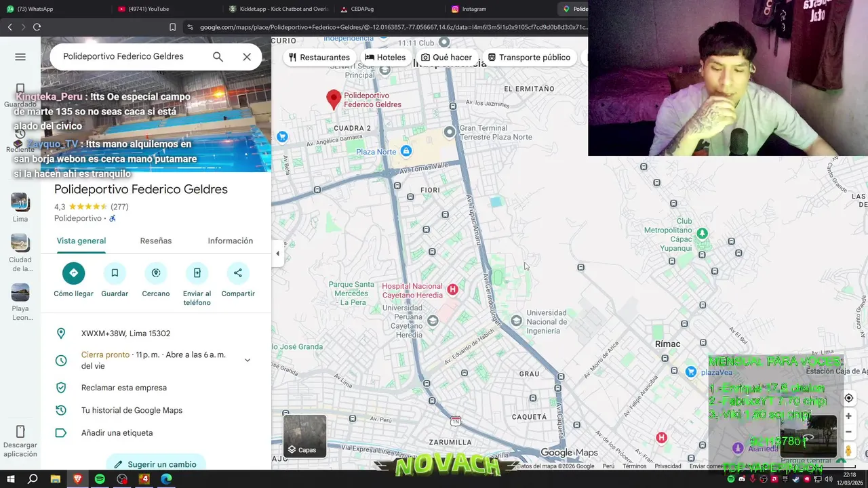868x488 pixels.
Task: Click the browser address bar URL
Action: point(393,27)
